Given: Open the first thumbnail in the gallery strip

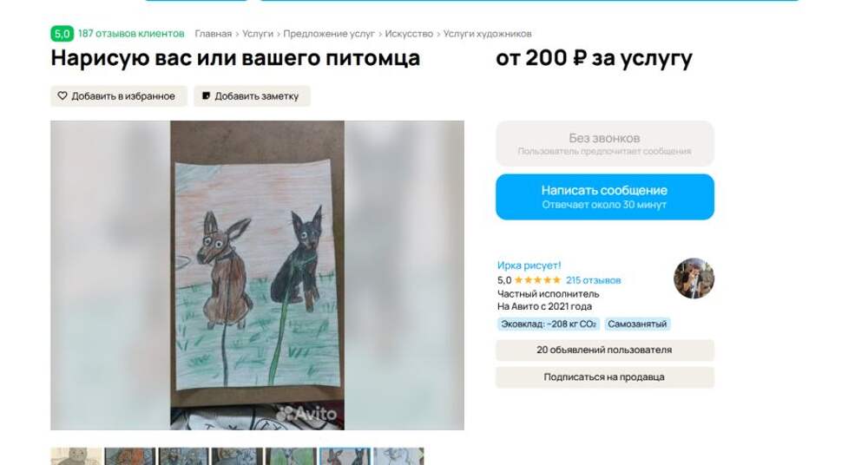Looking at the screenshot, I should [x=76, y=456].
